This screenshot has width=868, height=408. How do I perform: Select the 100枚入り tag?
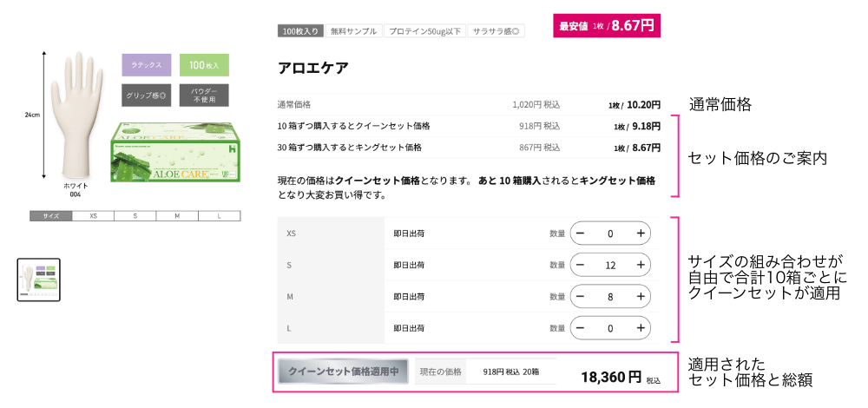(300, 31)
